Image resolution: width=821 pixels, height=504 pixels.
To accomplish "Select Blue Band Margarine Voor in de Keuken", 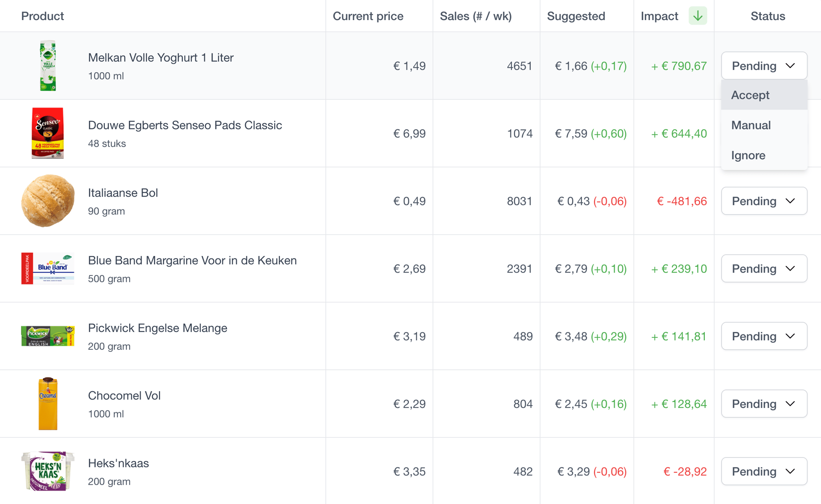I will point(192,260).
